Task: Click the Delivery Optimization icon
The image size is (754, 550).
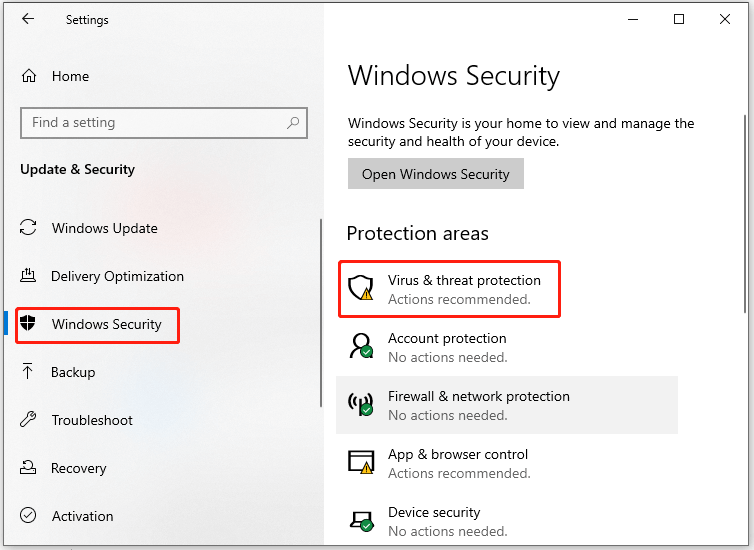Action: (x=28, y=275)
